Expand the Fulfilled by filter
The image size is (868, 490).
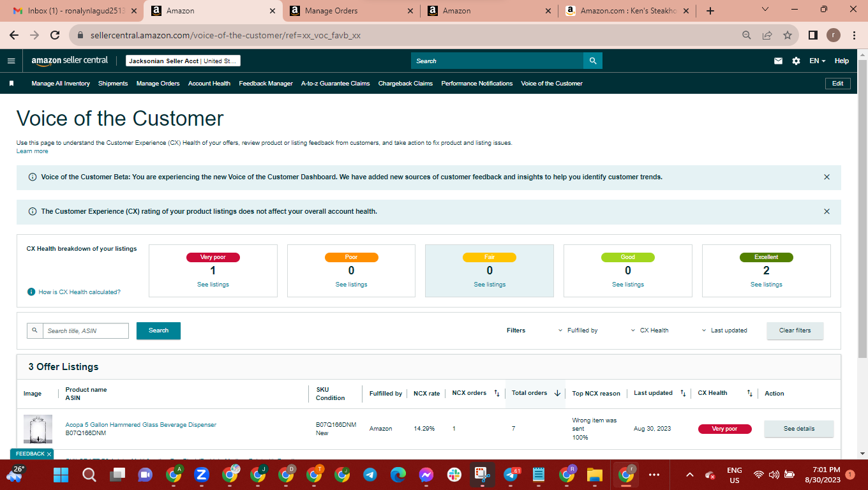pos(578,330)
